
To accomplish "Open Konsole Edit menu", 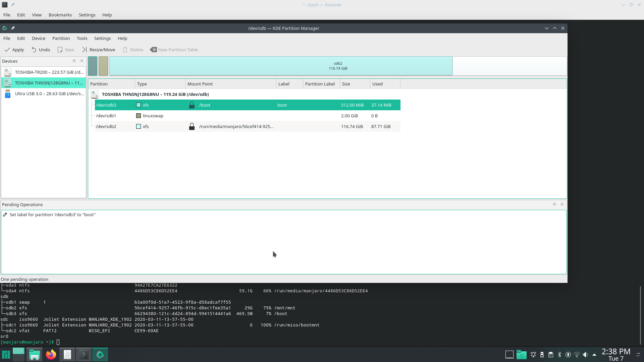I will pyautogui.click(x=21, y=15).
